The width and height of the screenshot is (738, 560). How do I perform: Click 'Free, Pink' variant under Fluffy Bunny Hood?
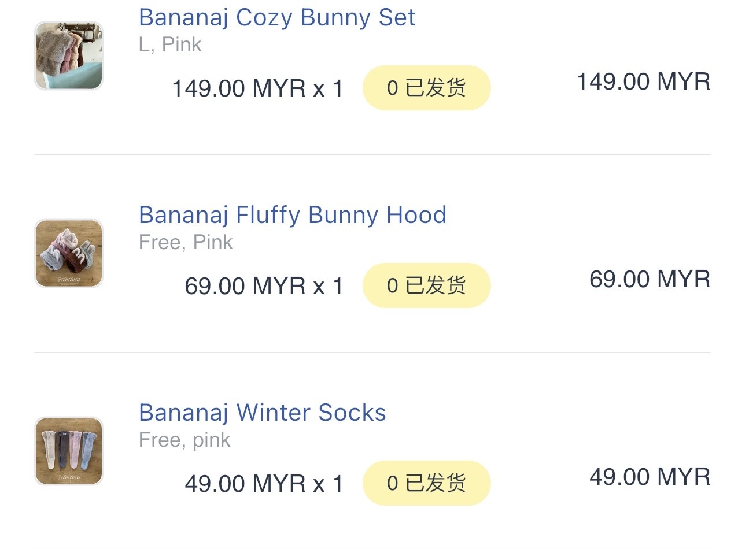pyautogui.click(x=186, y=242)
